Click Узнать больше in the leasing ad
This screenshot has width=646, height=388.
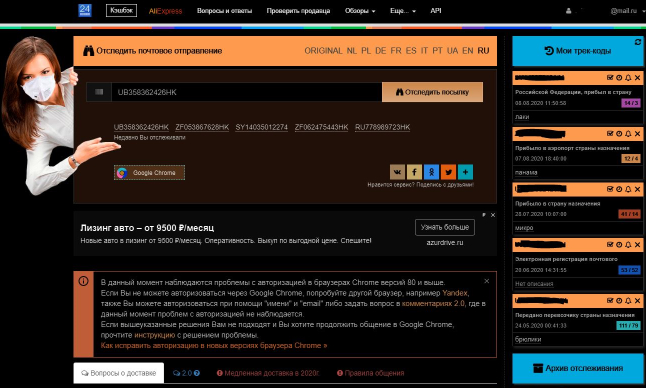(x=445, y=227)
